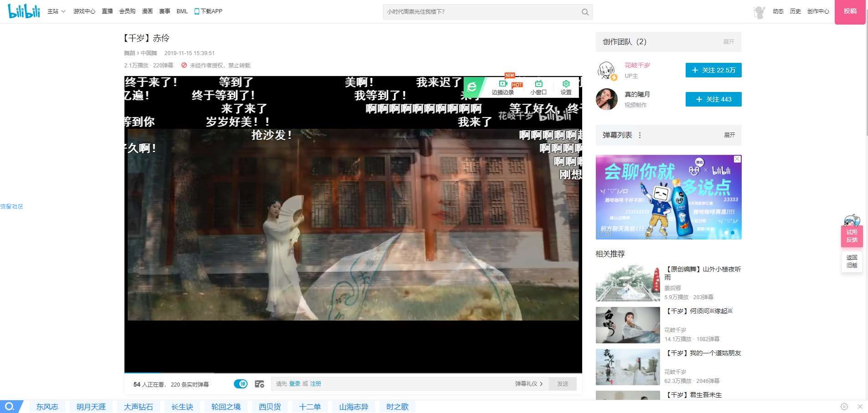Viewport: 868px width, 413px height.
Task: Click 花岐千岁 uploader avatar
Action: [607, 71]
